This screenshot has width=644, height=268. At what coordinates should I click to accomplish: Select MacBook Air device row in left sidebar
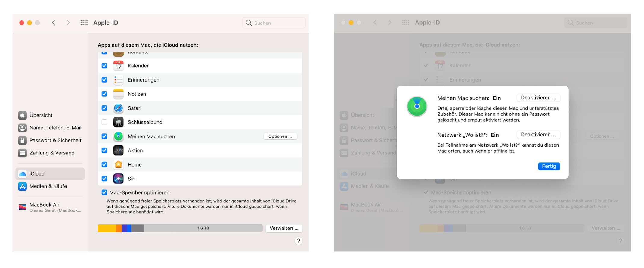[50, 207]
